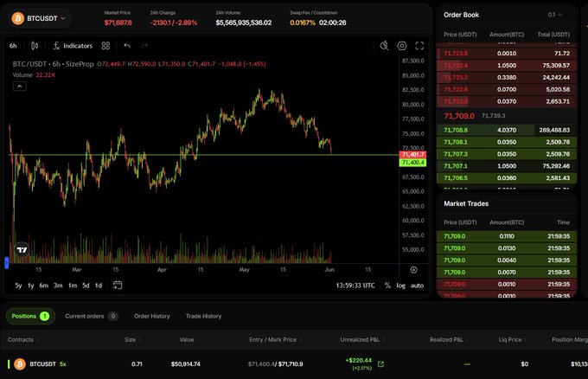Click the blue marker on chart's left edge
Viewport: 588px width, 379px height.
[6, 263]
